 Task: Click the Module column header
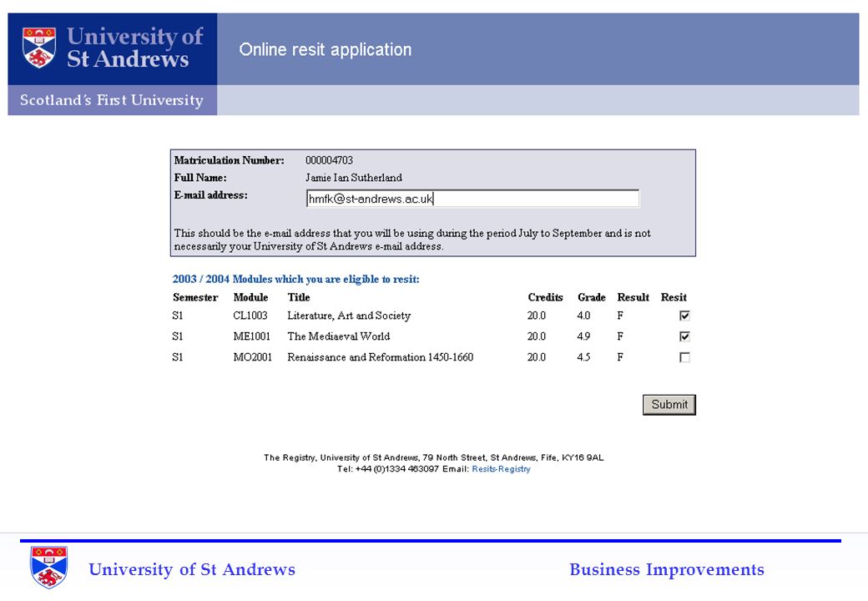pyautogui.click(x=250, y=297)
